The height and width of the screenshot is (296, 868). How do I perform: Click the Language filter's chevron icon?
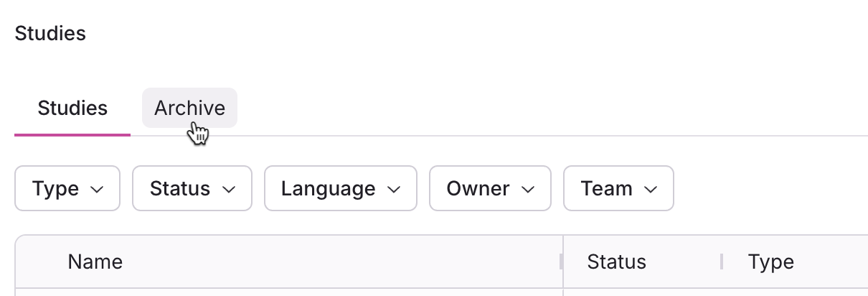[394, 189]
